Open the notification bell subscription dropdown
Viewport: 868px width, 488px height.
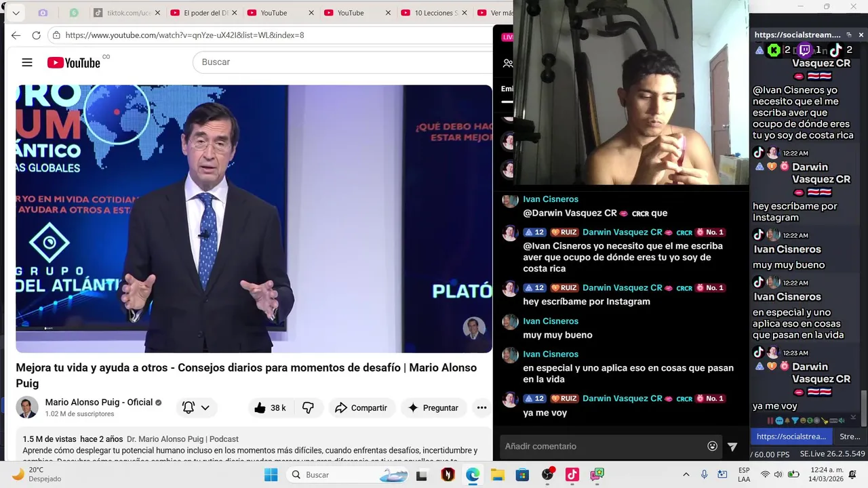tap(196, 408)
